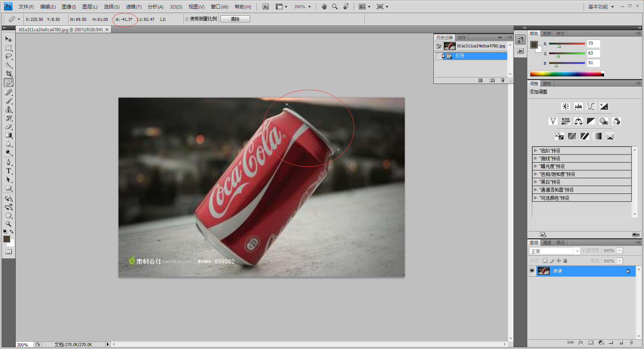Select the Pen tool
The image size is (644, 349).
coord(9,162)
